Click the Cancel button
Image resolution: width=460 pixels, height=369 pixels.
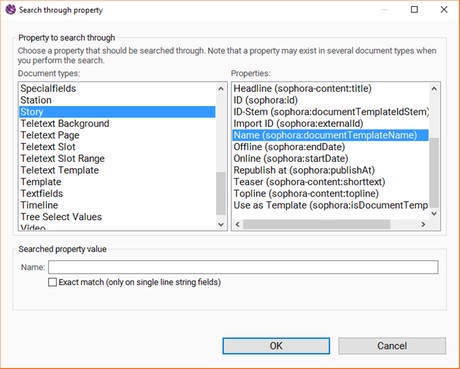pyautogui.click(x=392, y=346)
